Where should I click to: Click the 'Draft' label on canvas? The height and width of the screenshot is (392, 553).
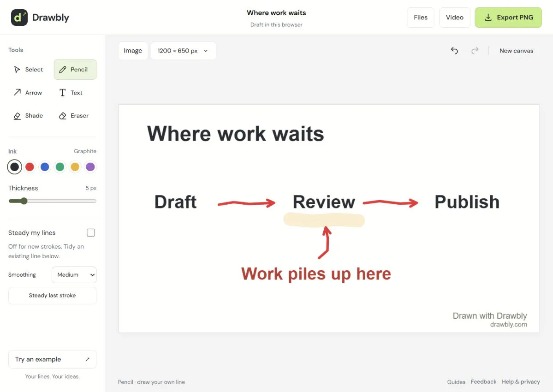[175, 202]
